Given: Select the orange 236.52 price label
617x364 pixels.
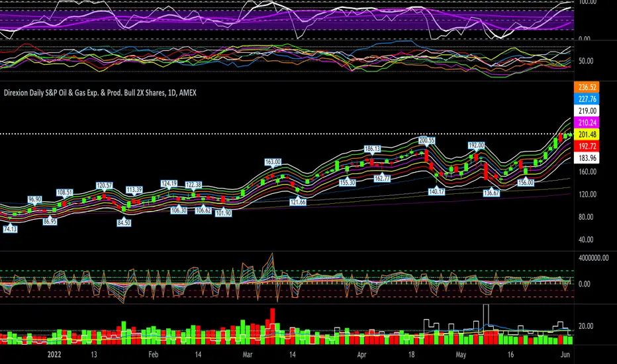Looking at the screenshot, I should point(587,87).
